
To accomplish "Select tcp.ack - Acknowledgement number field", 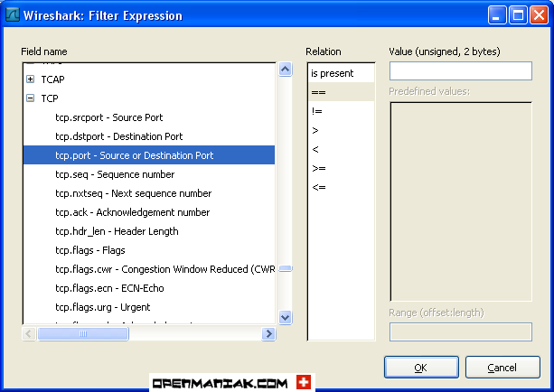I will pos(133,212).
